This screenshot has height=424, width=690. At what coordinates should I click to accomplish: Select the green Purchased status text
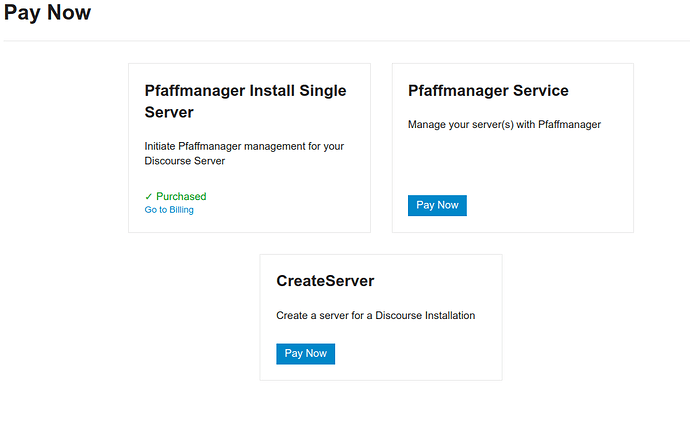[x=181, y=196]
